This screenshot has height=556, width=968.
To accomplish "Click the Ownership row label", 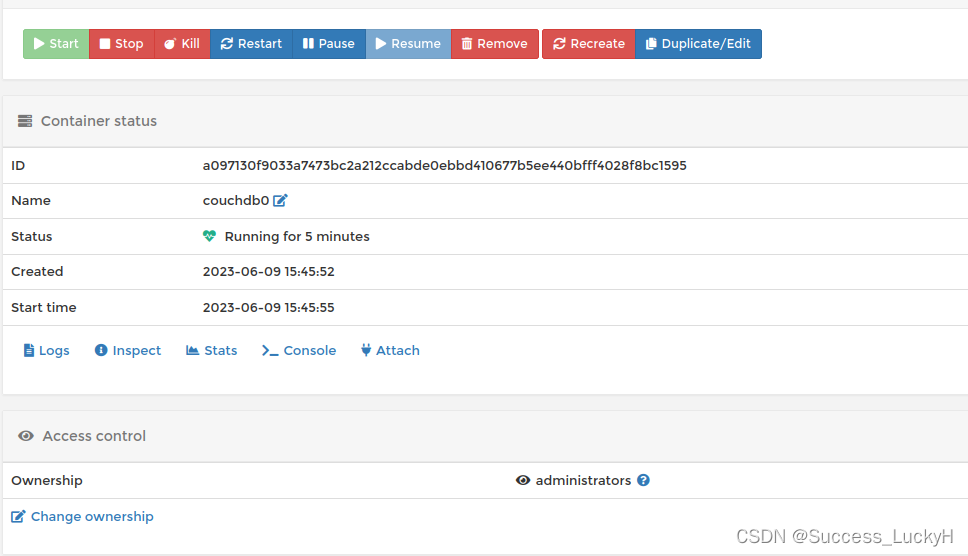I will tap(47, 480).
